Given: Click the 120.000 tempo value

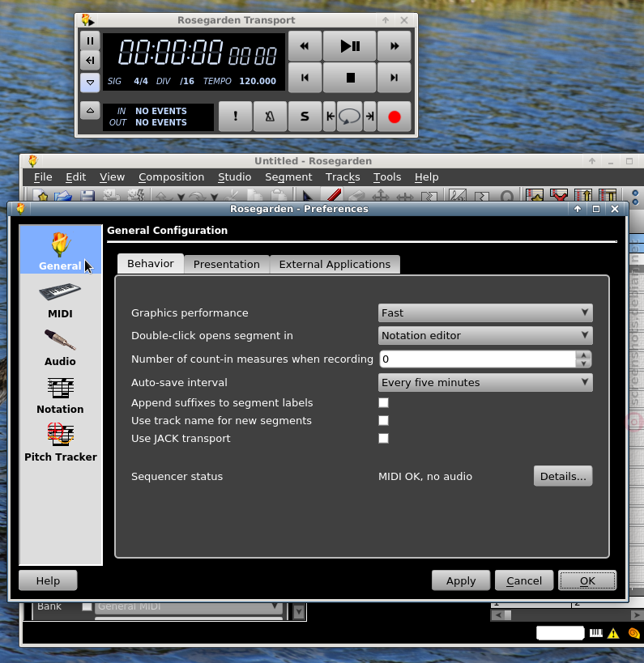Looking at the screenshot, I should (258, 81).
